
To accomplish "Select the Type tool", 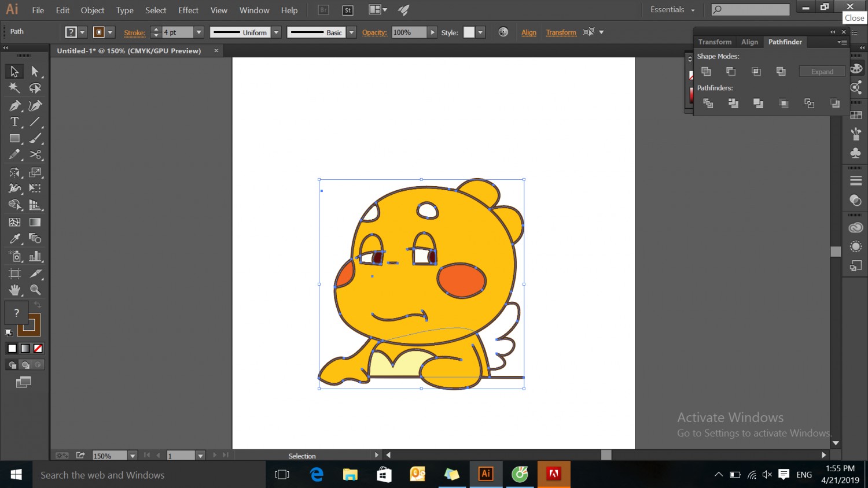I will pos(14,122).
